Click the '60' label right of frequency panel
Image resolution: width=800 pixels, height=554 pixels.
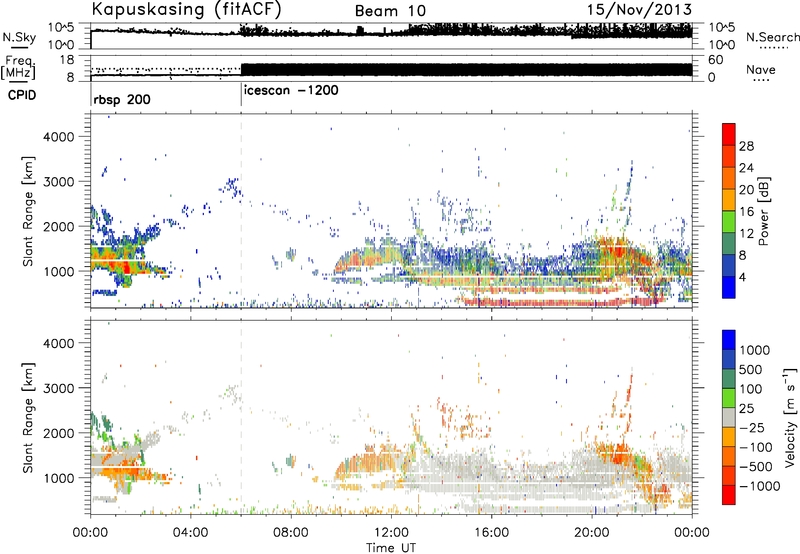[715, 60]
